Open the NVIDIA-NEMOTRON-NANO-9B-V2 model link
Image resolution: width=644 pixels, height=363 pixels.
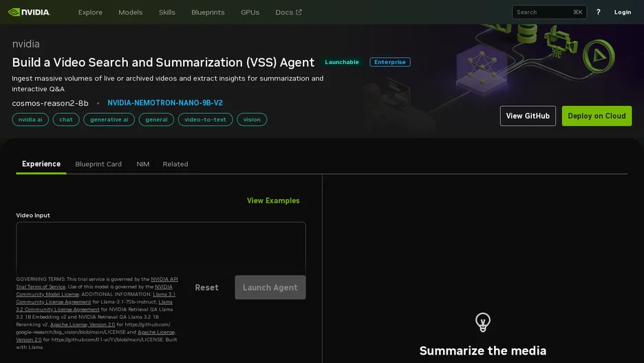165,103
